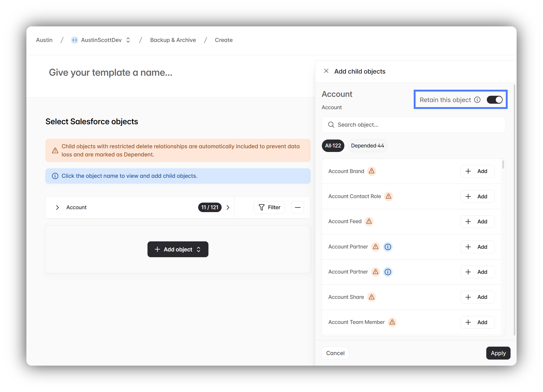Screen dimensions: 543x392
Task: Toggle the Retain this object switch
Action: (x=494, y=100)
